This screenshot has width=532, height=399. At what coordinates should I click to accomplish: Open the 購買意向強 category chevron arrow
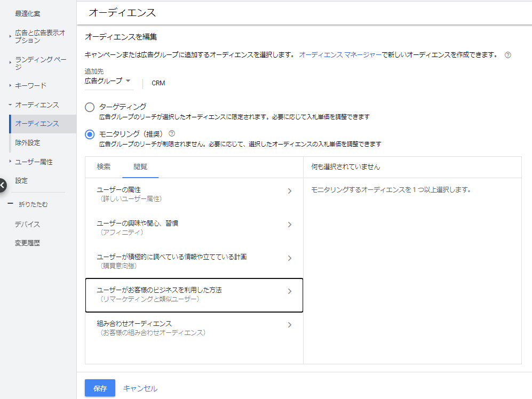tap(289, 258)
